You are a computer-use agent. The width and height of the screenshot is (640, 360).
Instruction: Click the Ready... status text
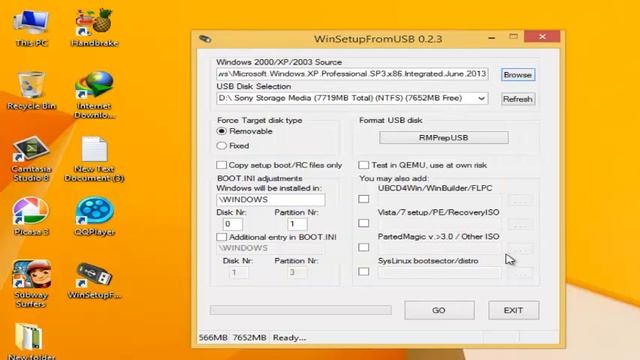pos(289,338)
